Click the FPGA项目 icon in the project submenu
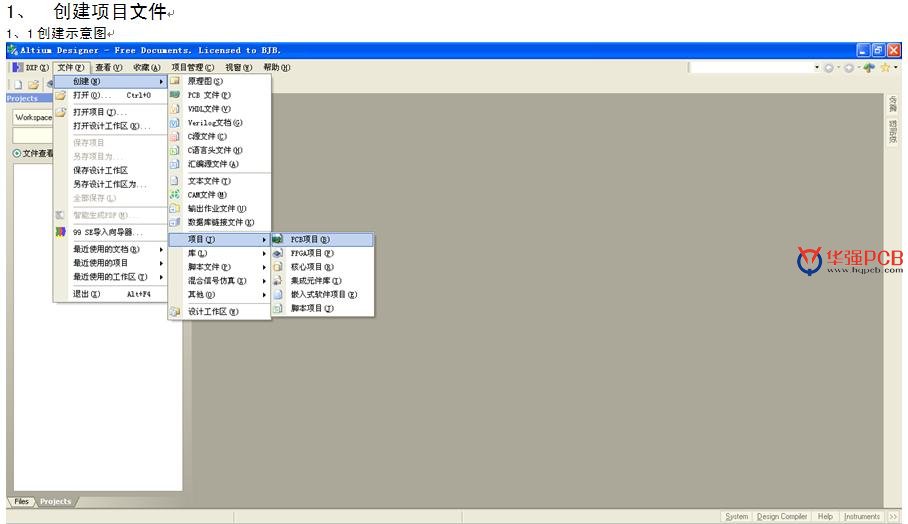This screenshot has width=908, height=524. (x=278, y=254)
